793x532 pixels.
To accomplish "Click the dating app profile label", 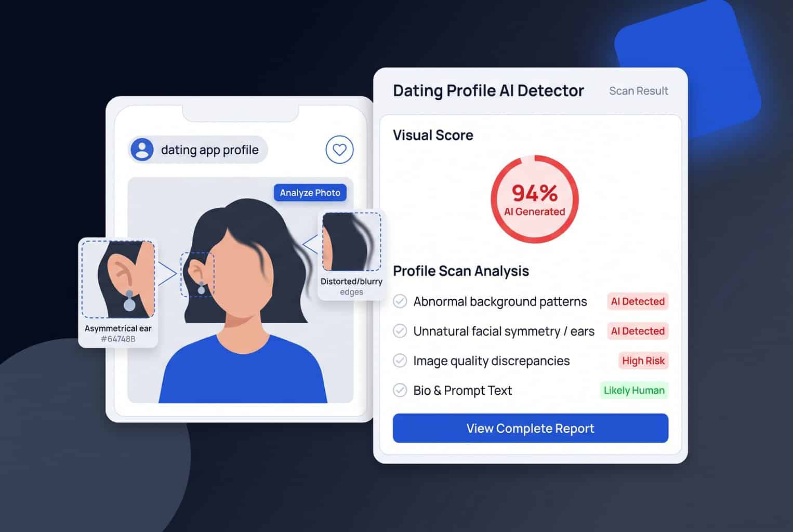I will click(x=209, y=150).
